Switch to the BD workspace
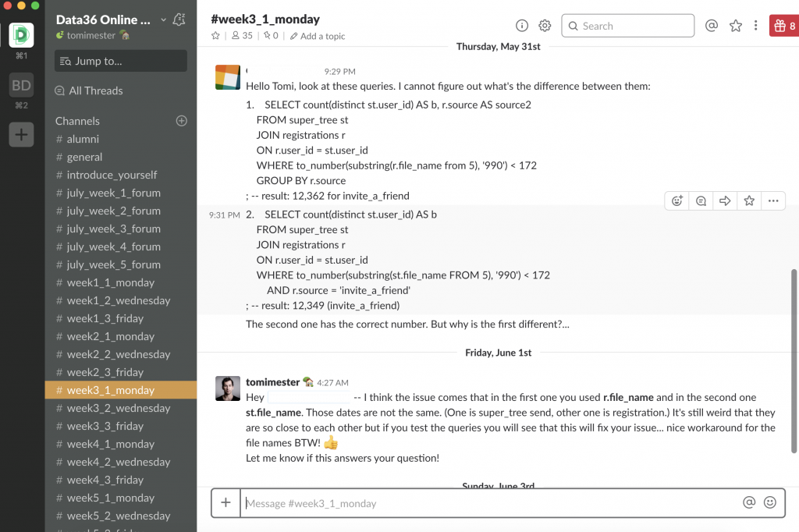Screen dimensions: 799x532 (x=21, y=85)
